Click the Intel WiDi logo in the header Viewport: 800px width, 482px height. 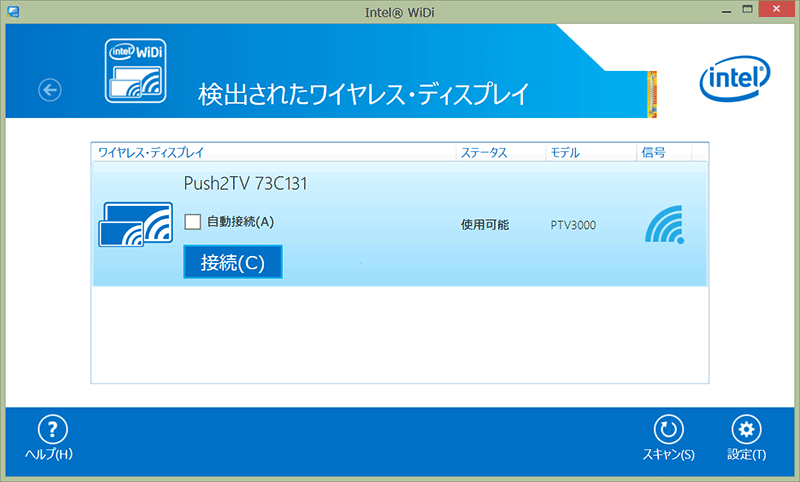(136, 70)
